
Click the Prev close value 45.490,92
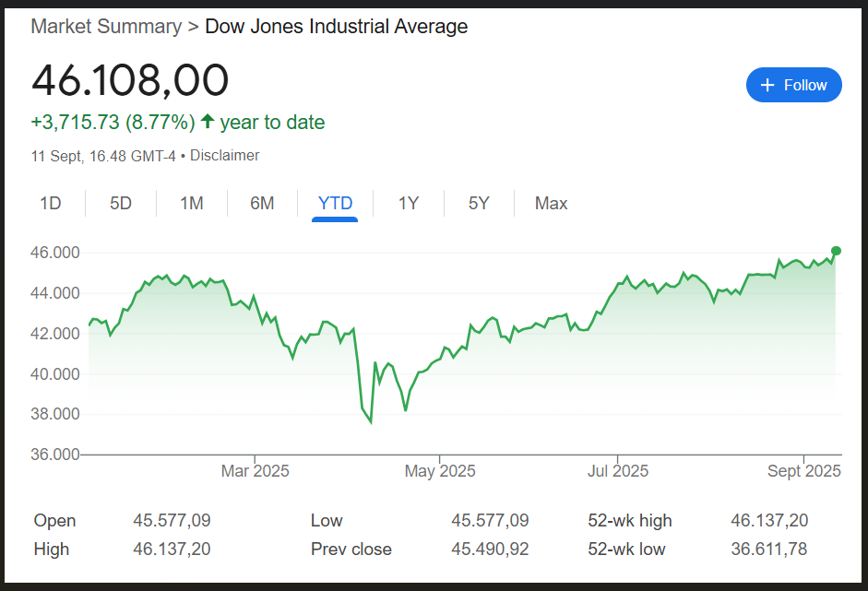click(x=490, y=550)
